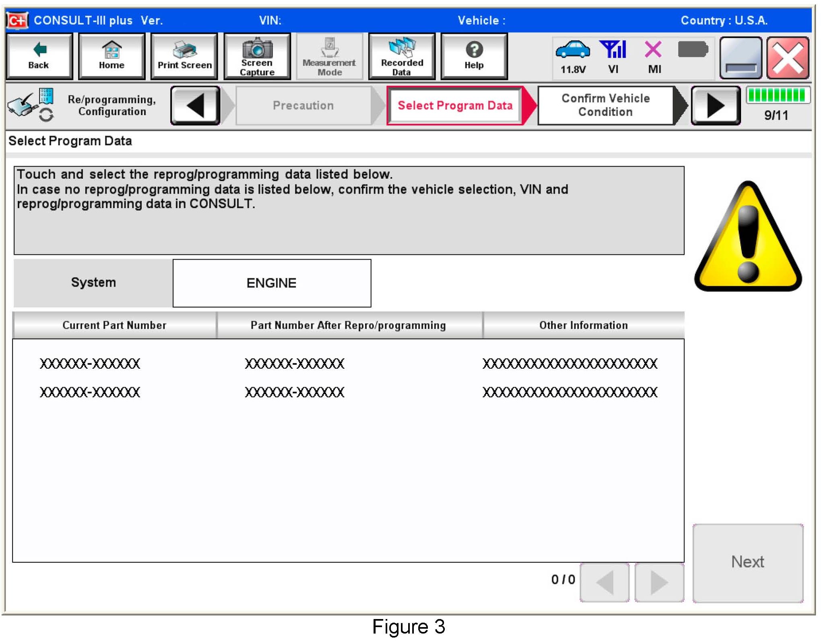Select the Select Program Data tab
This screenshot has height=644, width=824.
coord(455,105)
